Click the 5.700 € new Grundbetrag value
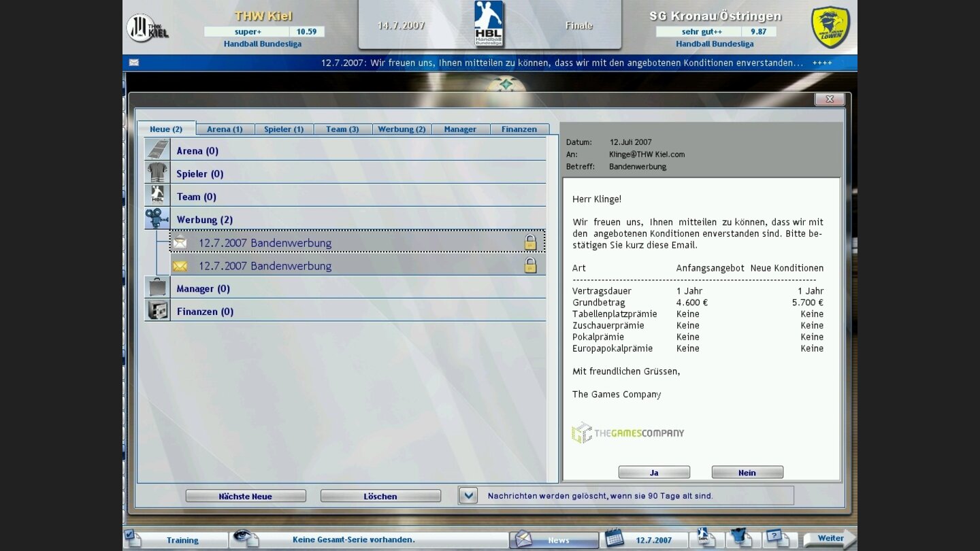 point(808,302)
